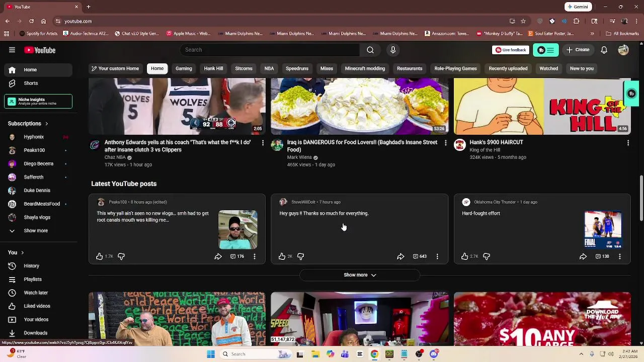The image size is (644, 362).
Task: Share the Peaks100 post
Action: point(218,256)
